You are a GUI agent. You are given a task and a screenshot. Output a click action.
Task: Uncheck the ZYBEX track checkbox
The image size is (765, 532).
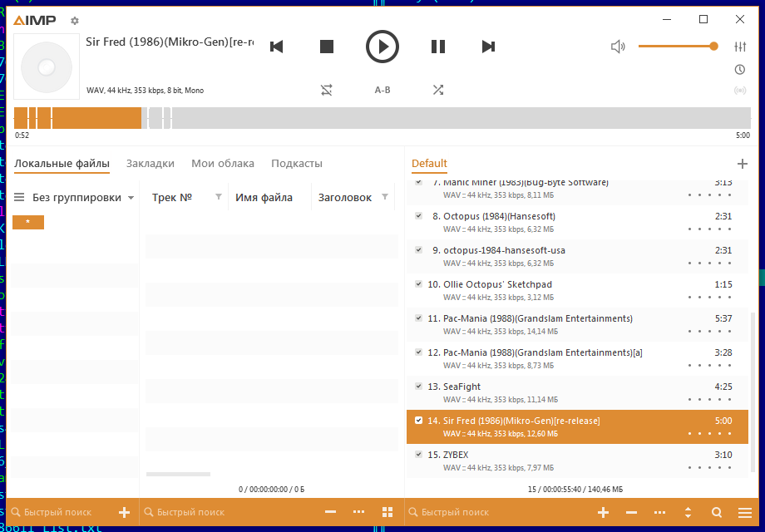419,454
